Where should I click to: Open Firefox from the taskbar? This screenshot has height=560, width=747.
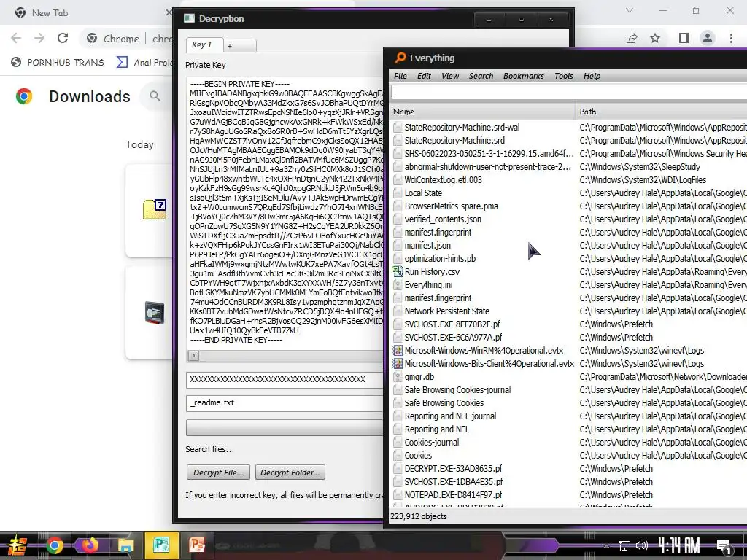90,545
